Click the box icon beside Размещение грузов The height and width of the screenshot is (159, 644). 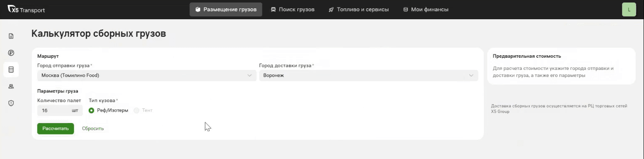tap(198, 9)
